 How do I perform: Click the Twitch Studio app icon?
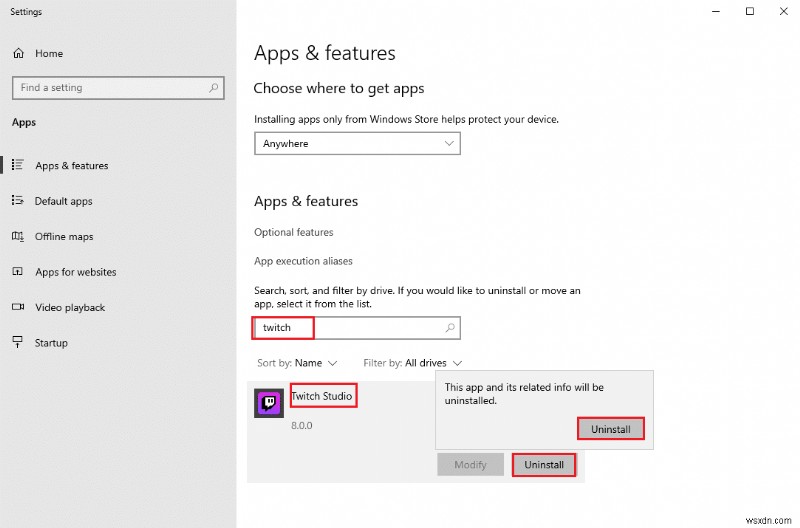(269, 403)
